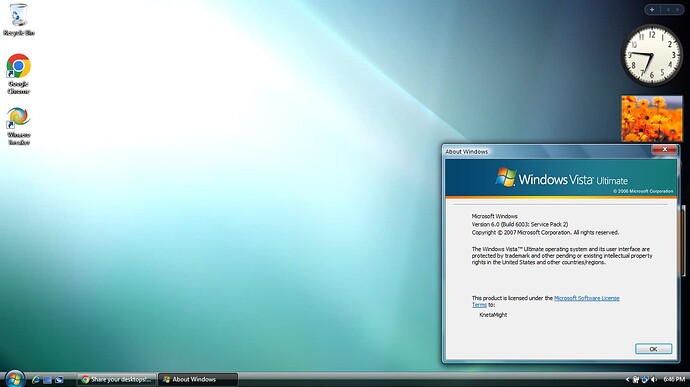Click Switch between windows Quick Launch icon
This screenshot has width=690, height=387.
click(x=59, y=380)
